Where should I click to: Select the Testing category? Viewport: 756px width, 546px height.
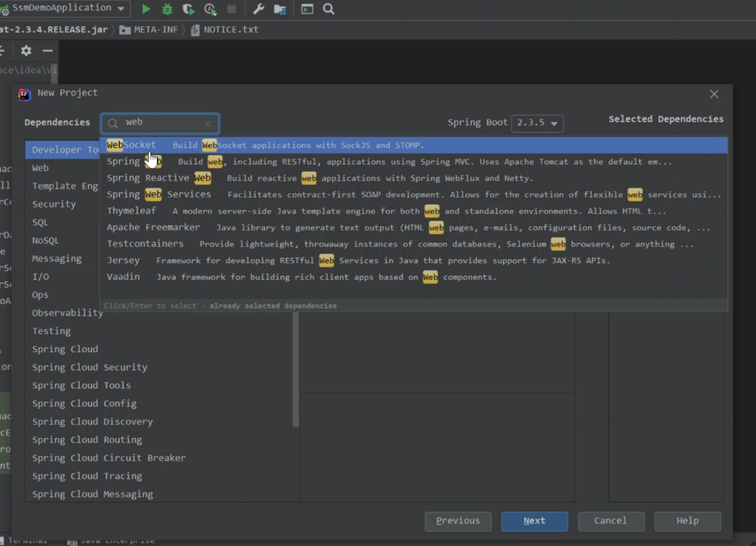[159, 331]
